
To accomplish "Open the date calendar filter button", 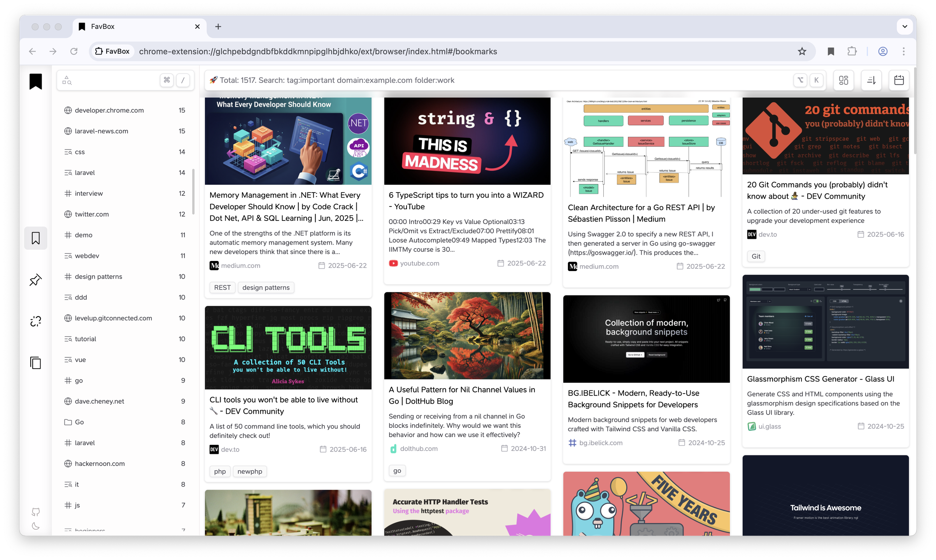I will 899,80.
